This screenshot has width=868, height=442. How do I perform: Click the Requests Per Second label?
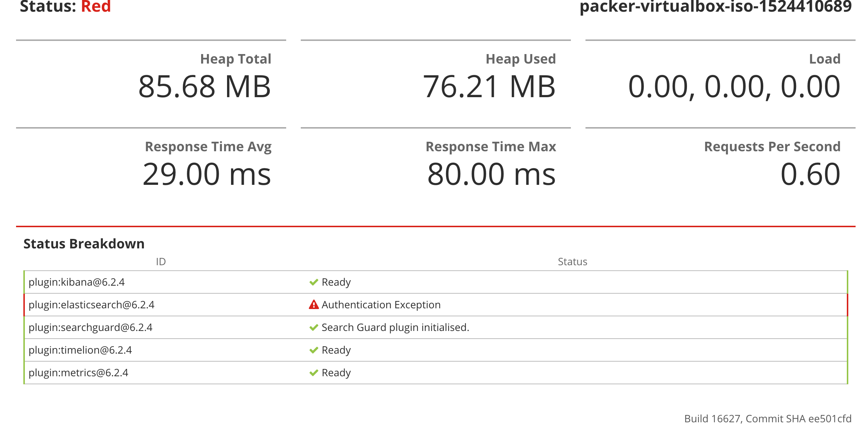(x=772, y=147)
